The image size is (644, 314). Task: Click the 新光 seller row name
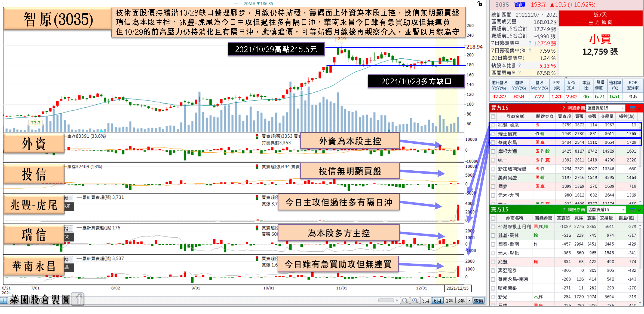tap(503, 297)
